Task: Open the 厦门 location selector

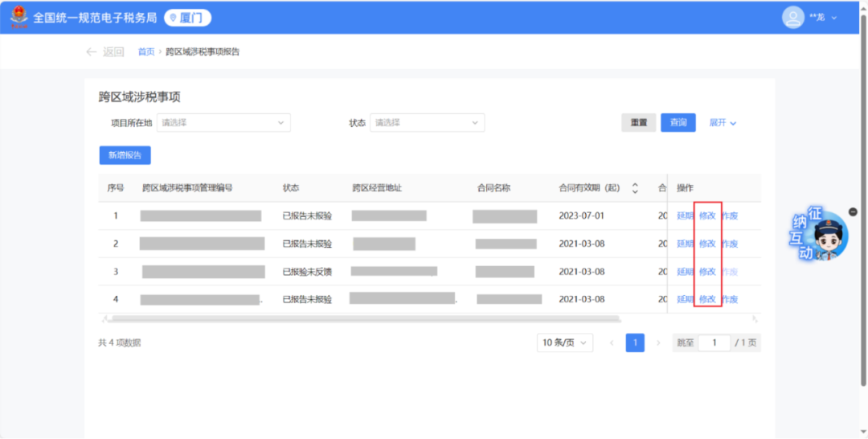Action: click(x=187, y=18)
